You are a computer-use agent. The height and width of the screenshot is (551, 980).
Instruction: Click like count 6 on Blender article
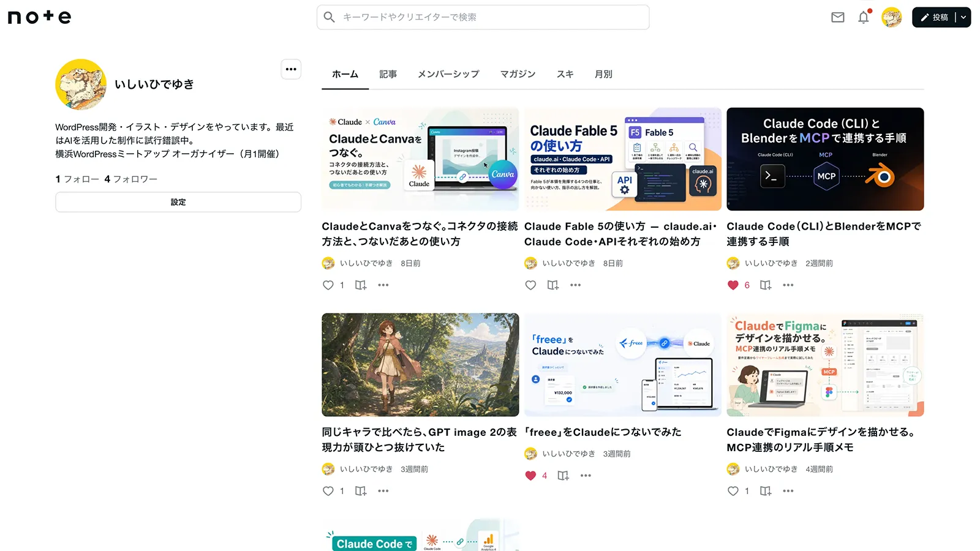(x=747, y=285)
